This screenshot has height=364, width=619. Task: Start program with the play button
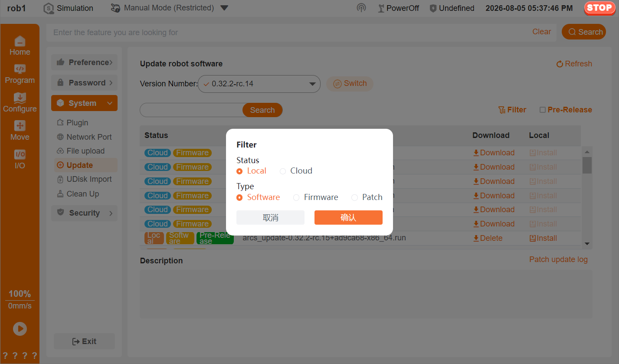[20, 329]
